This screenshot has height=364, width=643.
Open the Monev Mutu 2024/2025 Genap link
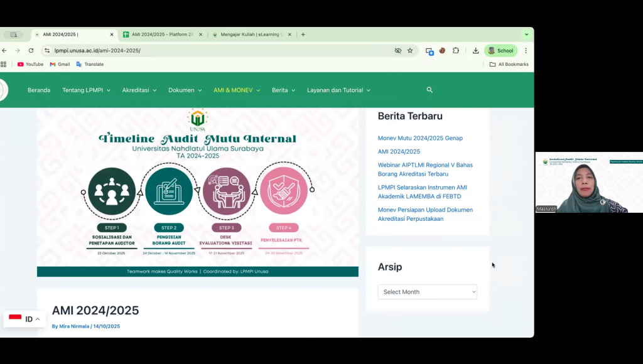(420, 138)
